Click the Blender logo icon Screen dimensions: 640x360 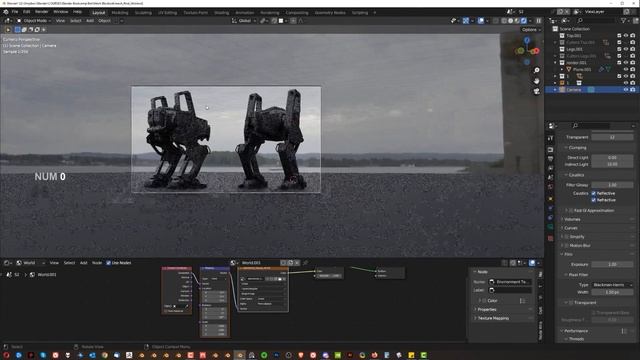6,12
